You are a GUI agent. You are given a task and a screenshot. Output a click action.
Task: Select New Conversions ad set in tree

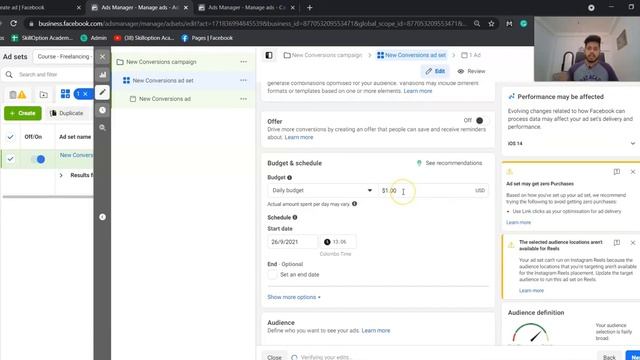coord(163,80)
